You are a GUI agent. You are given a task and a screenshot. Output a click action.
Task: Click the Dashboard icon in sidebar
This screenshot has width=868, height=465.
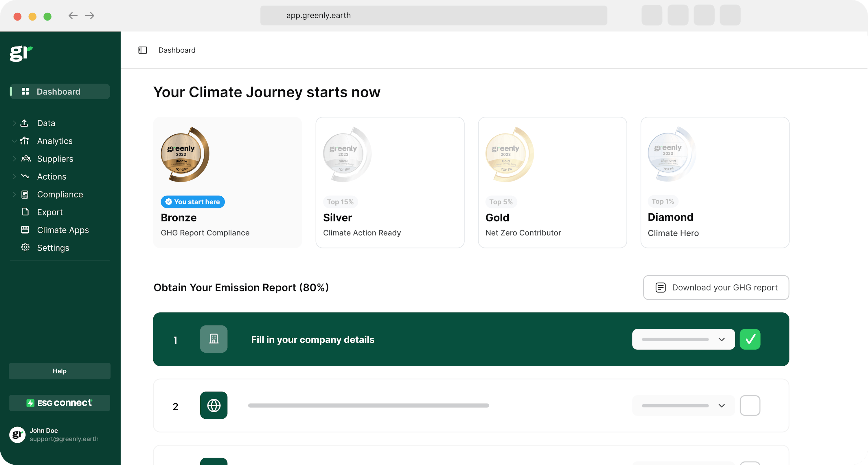26,91
